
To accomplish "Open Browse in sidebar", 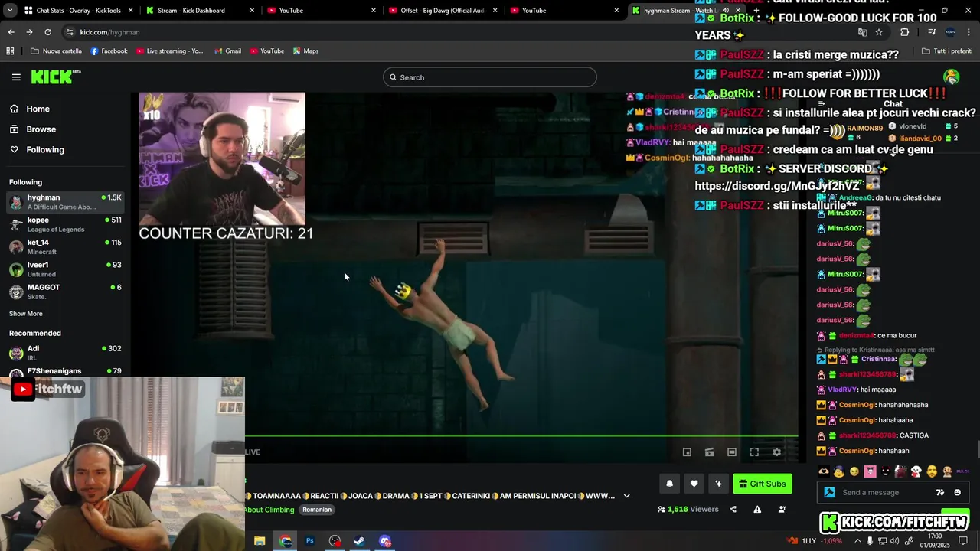I will (33, 129).
